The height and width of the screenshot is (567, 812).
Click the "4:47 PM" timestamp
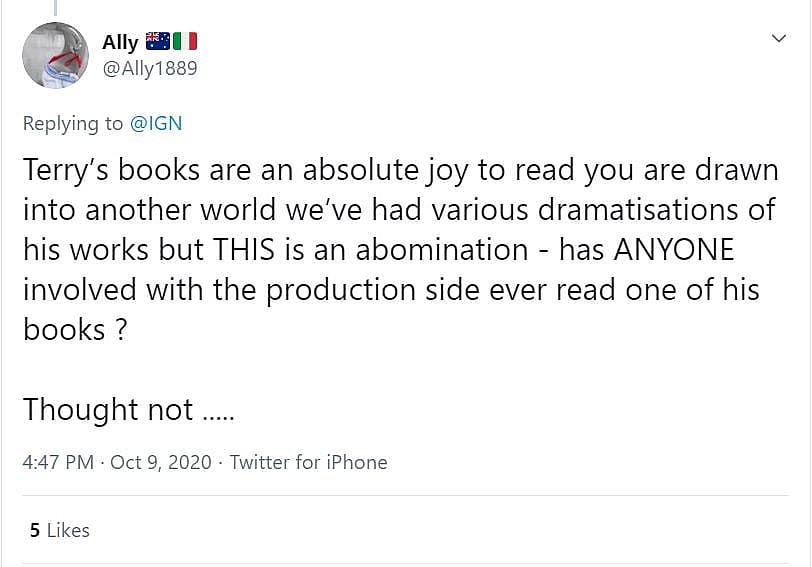[x=58, y=462]
